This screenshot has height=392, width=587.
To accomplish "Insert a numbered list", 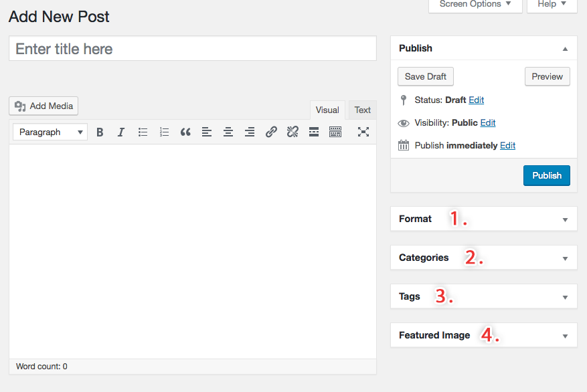I will (164, 132).
